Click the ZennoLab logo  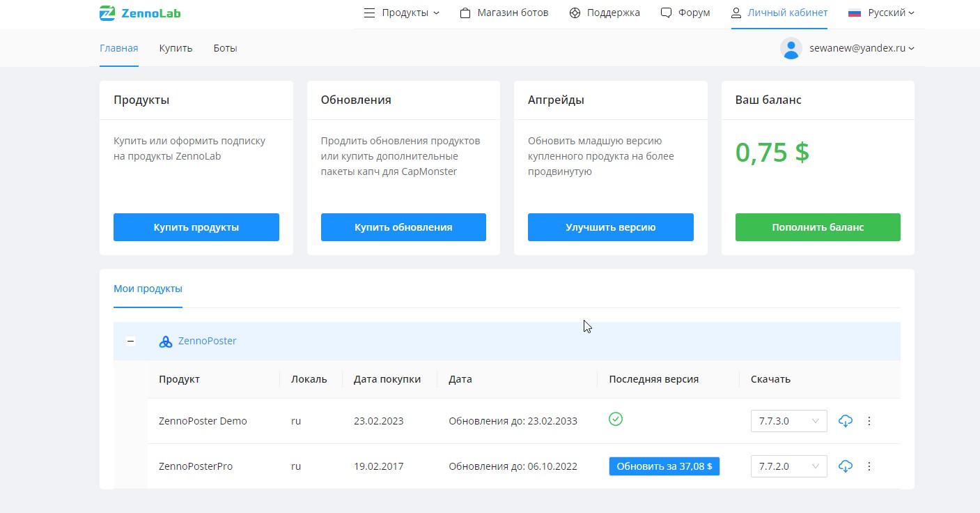(140, 13)
